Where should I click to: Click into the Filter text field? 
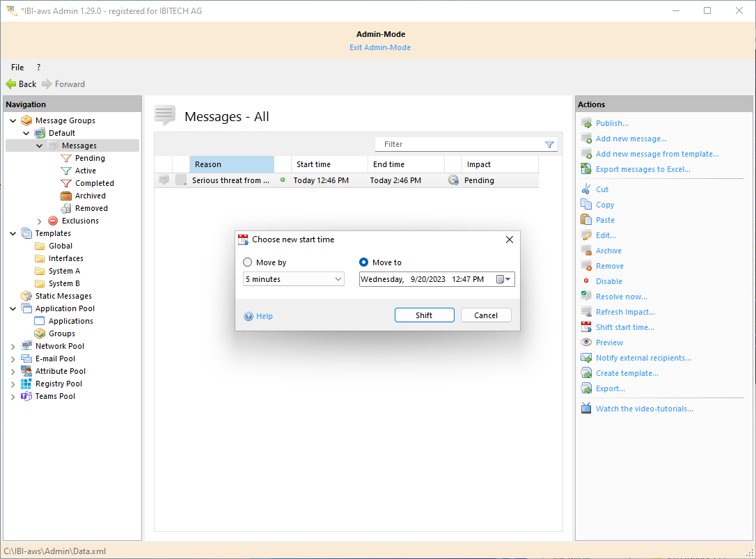[x=459, y=144]
